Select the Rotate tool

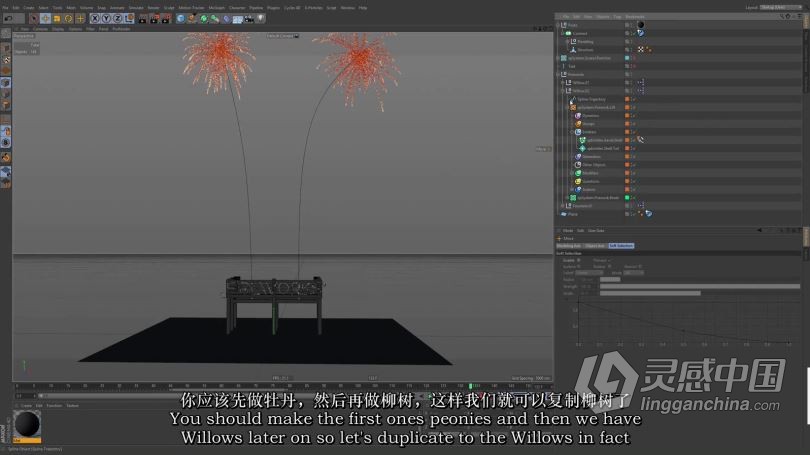tap(68, 19)
